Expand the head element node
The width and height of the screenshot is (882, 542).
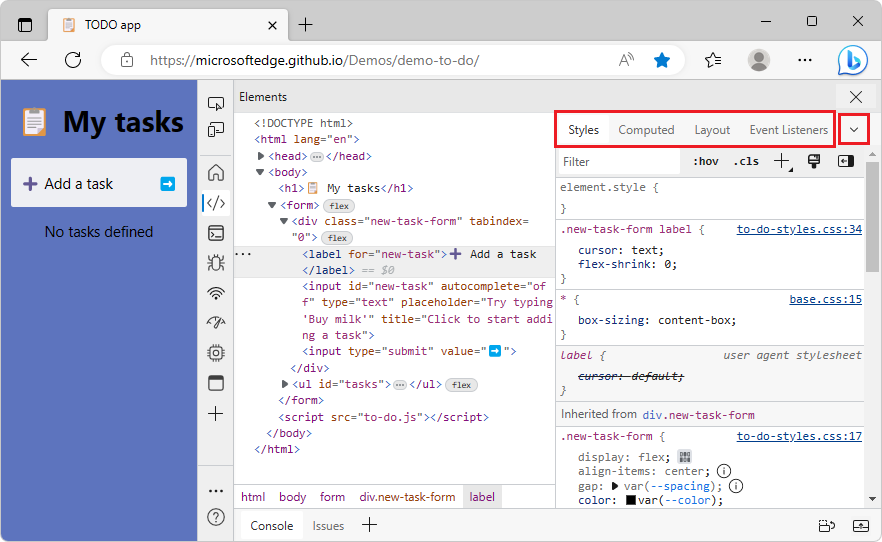coord(260,156)
